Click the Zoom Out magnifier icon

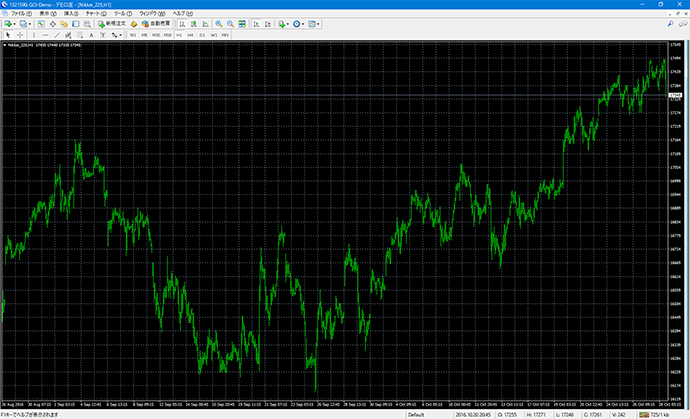click(x=229, y=22)
